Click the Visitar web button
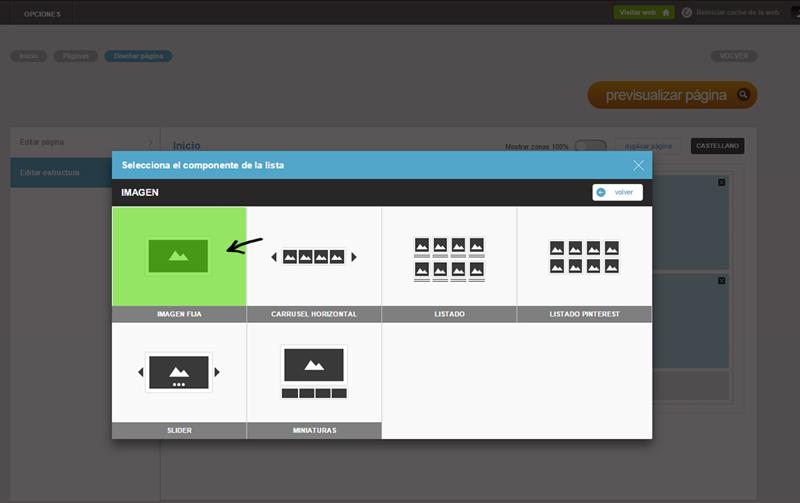This screenshot has height=503, width=800. tap(644, 12)
